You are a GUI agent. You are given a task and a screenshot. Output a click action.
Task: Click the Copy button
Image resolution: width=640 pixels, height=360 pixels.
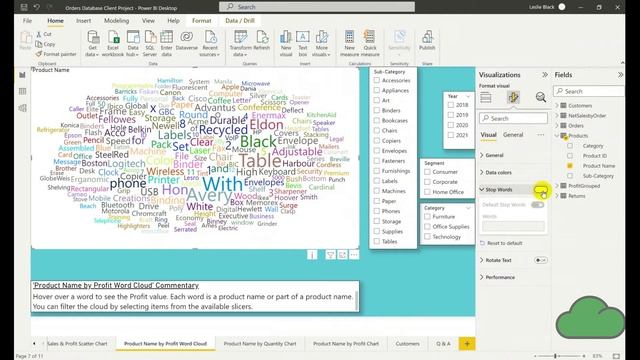45,44
